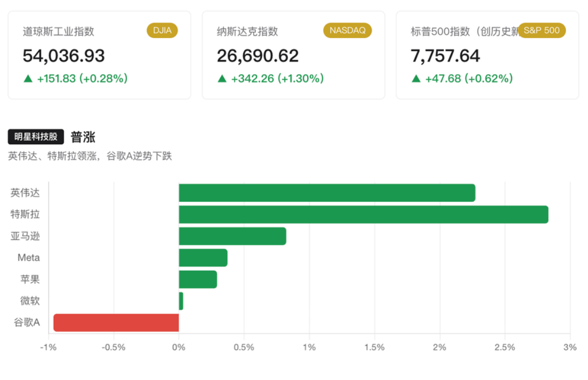The width and height of the screenshot is (588, 380).
Task: Click the 普涨 heading
Action: (x=83, y=137)
